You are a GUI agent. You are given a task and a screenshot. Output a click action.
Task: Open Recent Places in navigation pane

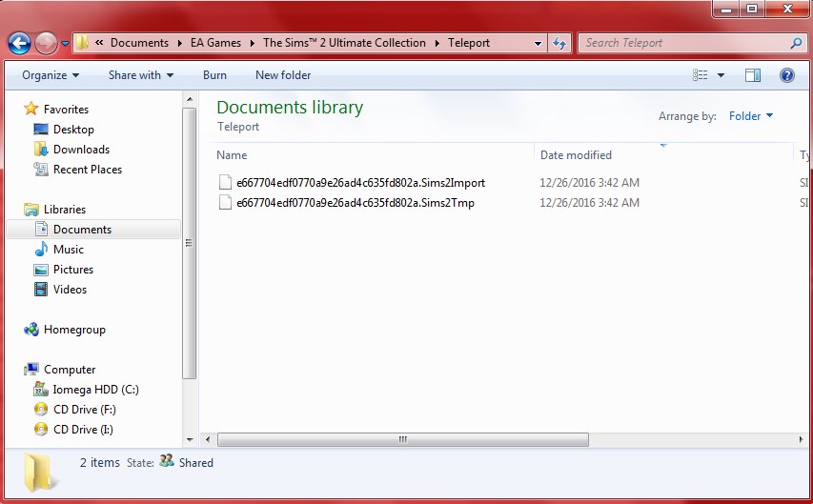[88, 170]
